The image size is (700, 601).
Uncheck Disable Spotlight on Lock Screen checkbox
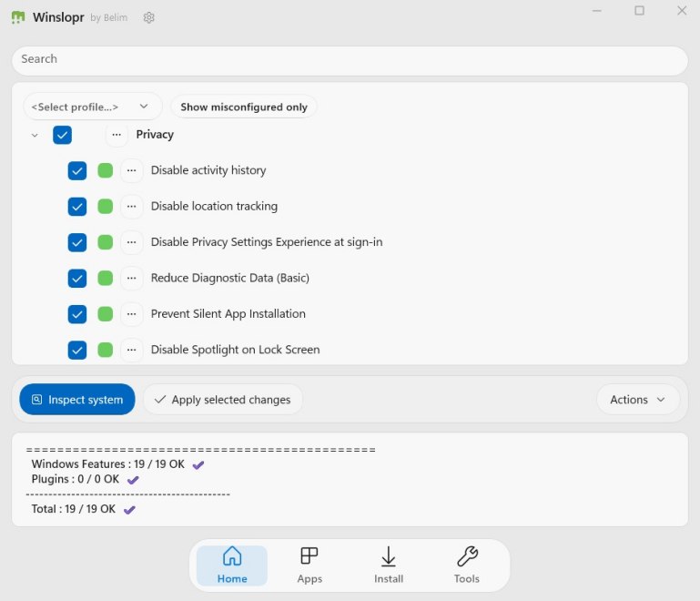77,350
